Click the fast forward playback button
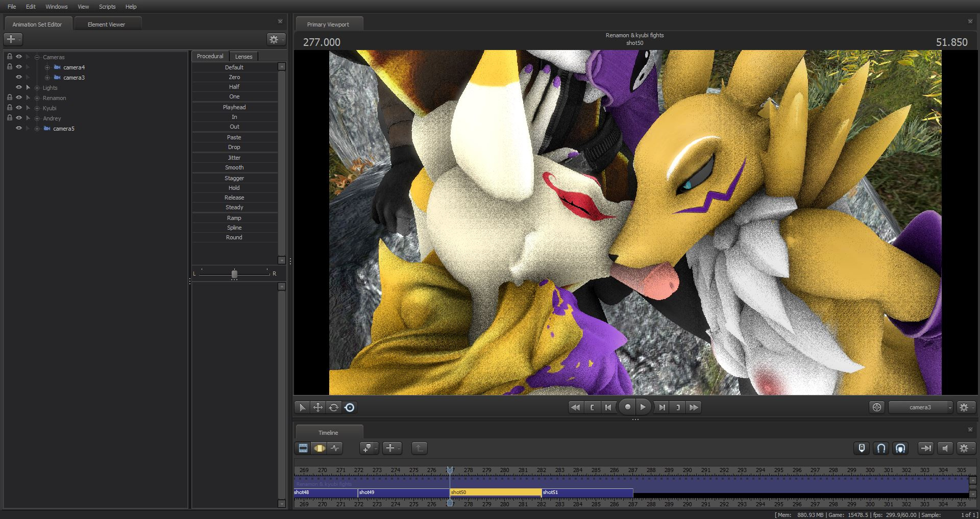This screenshot has height=519, width=980. click(x=694, y=407)
